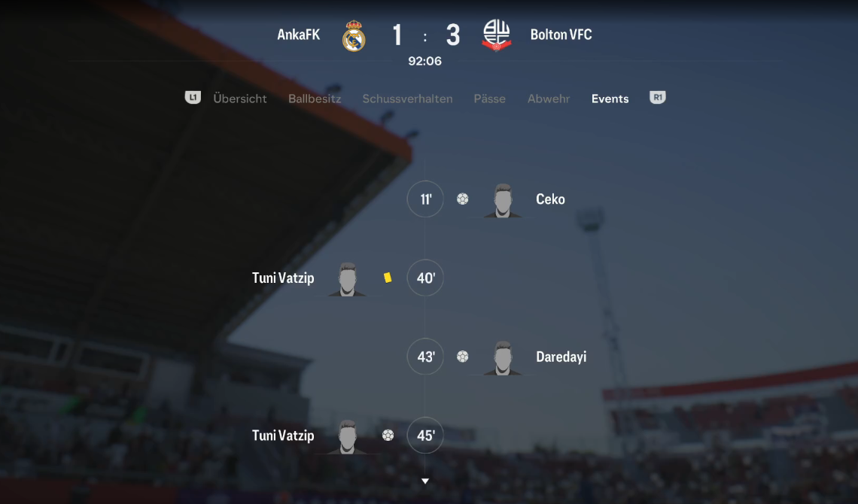Click the down arrow below the timeline
The width and height of the screenshot is (858, 504).
pos(425,481)
